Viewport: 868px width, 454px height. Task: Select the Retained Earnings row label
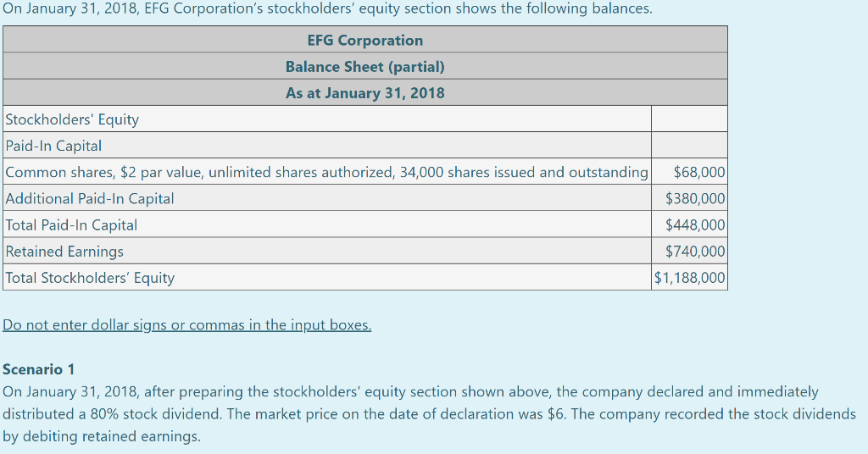(x=64, y=251)
